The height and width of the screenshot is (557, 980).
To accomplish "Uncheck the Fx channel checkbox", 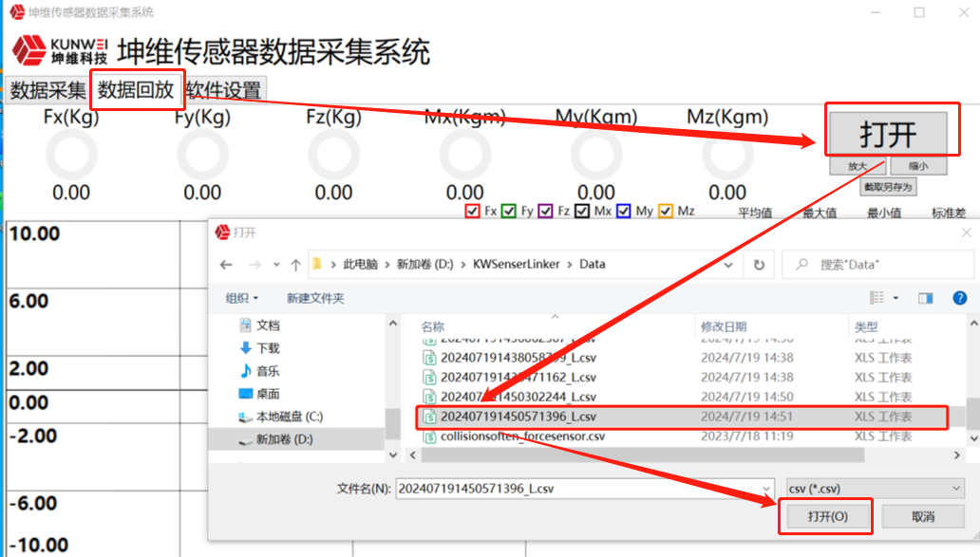I will point(472,212).
